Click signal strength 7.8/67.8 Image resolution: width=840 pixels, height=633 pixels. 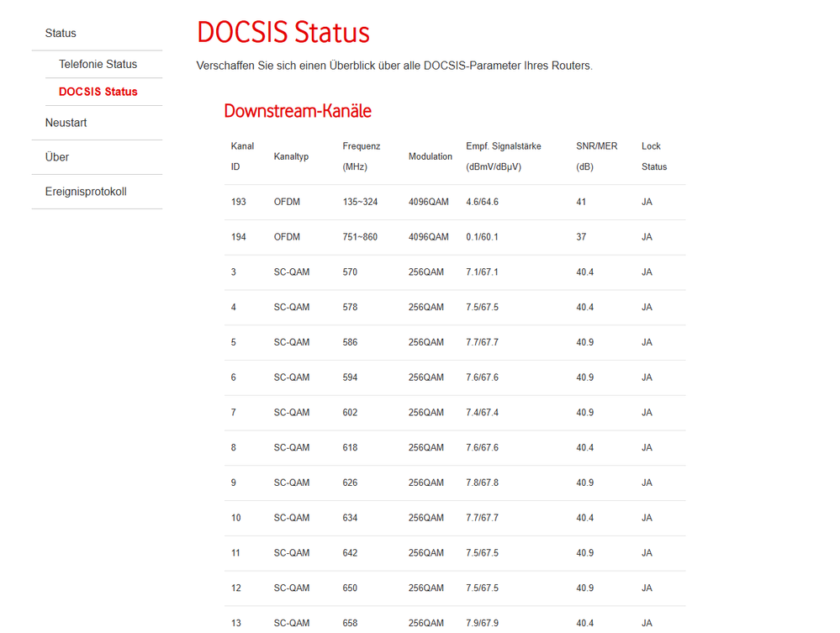pos(482,483)
